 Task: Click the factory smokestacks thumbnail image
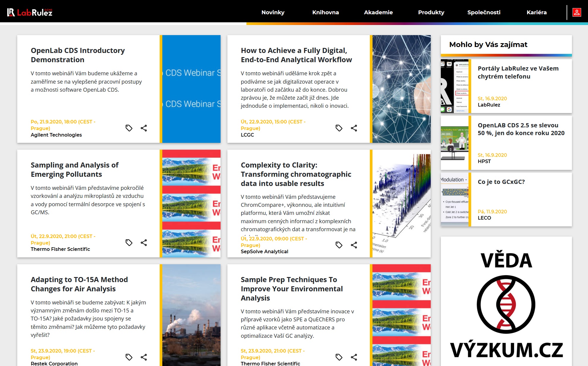[191, 315]
